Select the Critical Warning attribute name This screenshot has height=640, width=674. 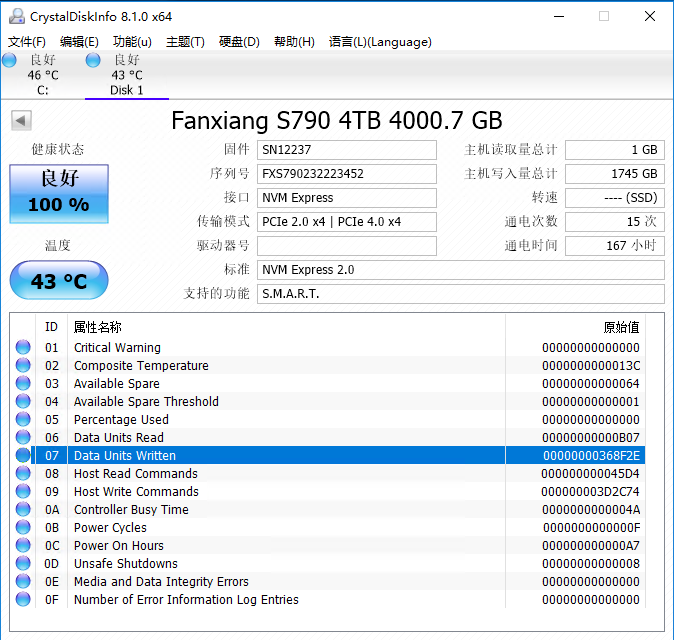117,347
